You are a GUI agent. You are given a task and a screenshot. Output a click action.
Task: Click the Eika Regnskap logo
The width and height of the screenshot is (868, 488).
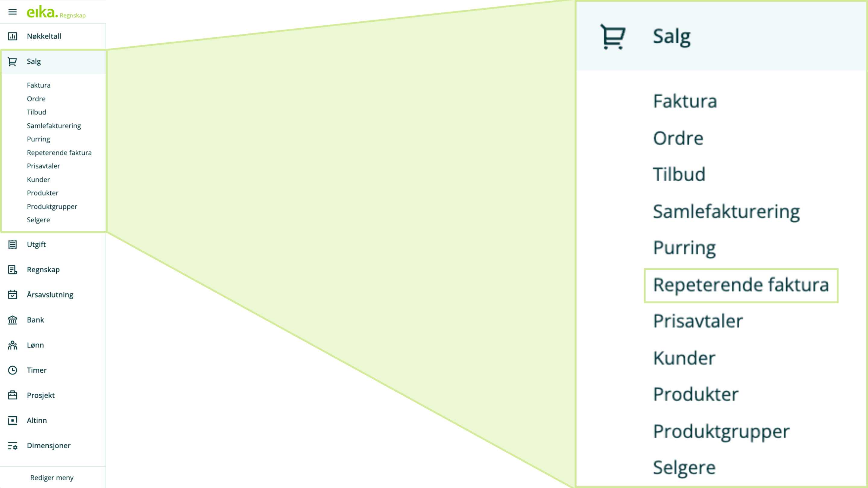[56, 12]
